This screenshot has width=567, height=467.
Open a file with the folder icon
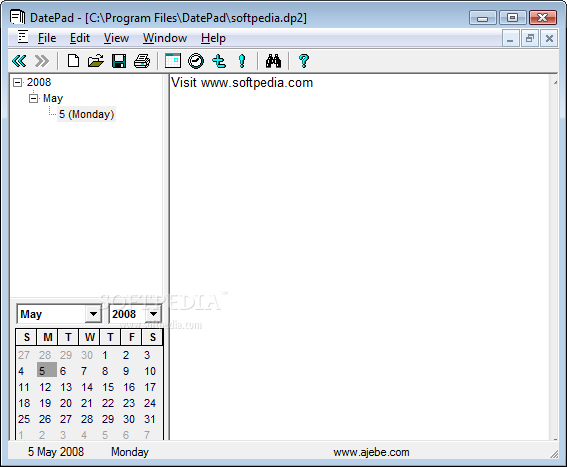click(x=96, y=61)
